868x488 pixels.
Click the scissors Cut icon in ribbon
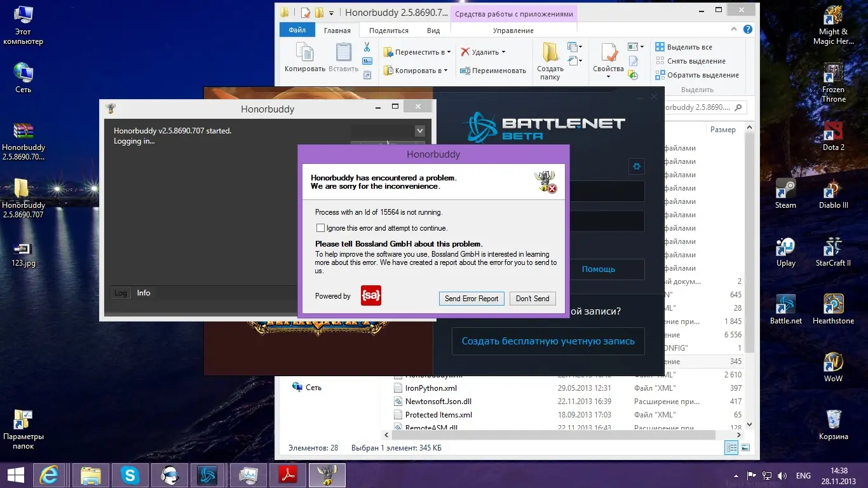click(367, 47)
